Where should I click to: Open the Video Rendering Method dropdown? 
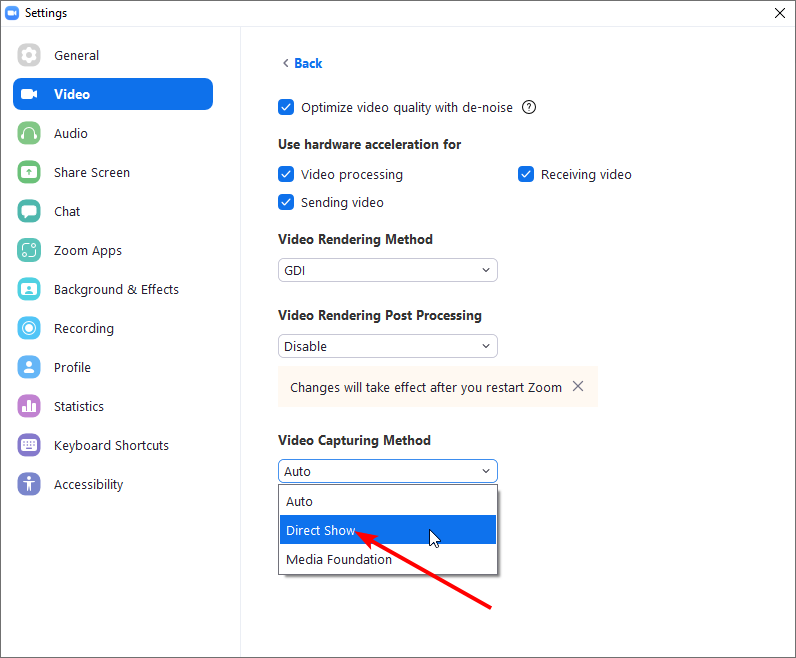point(388,270)
